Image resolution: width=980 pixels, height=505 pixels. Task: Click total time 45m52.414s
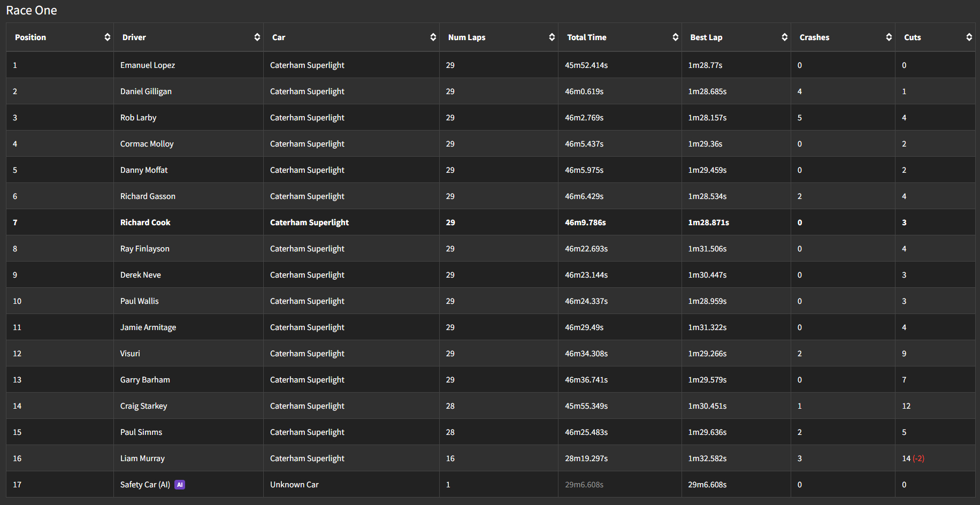(586, 65)
